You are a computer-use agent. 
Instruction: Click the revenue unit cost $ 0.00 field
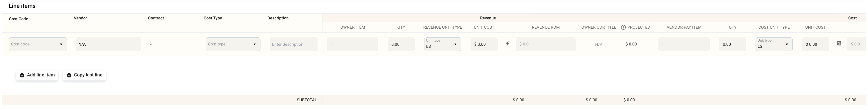click(x=484, y=44)
